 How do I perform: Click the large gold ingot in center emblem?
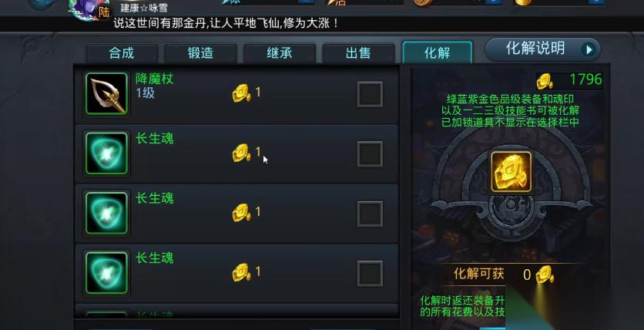pos(512,172)
